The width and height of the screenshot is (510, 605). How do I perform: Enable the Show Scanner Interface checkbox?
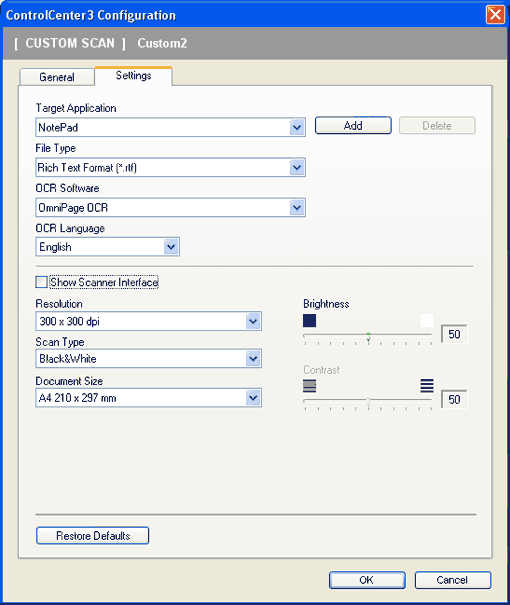(41, 282)
